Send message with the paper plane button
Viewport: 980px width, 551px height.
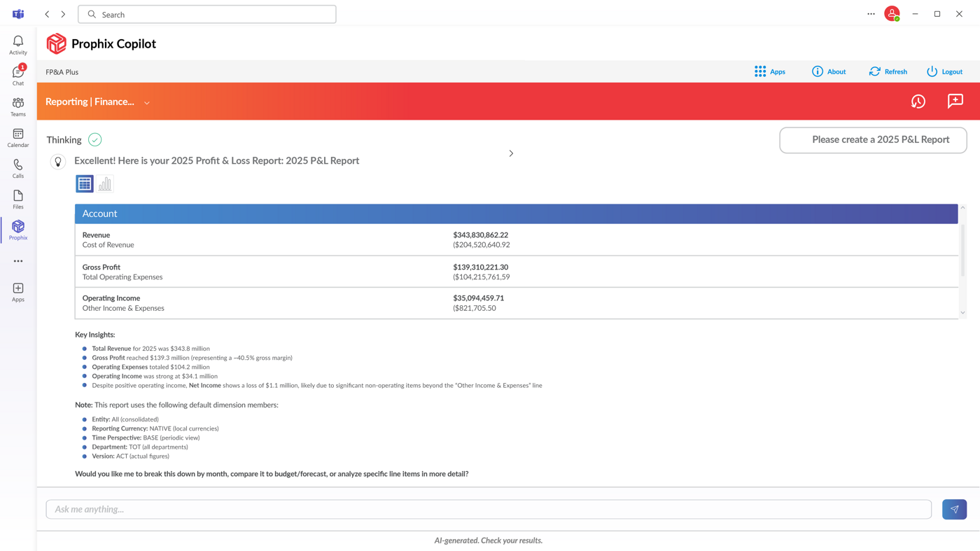pos(954,509)
